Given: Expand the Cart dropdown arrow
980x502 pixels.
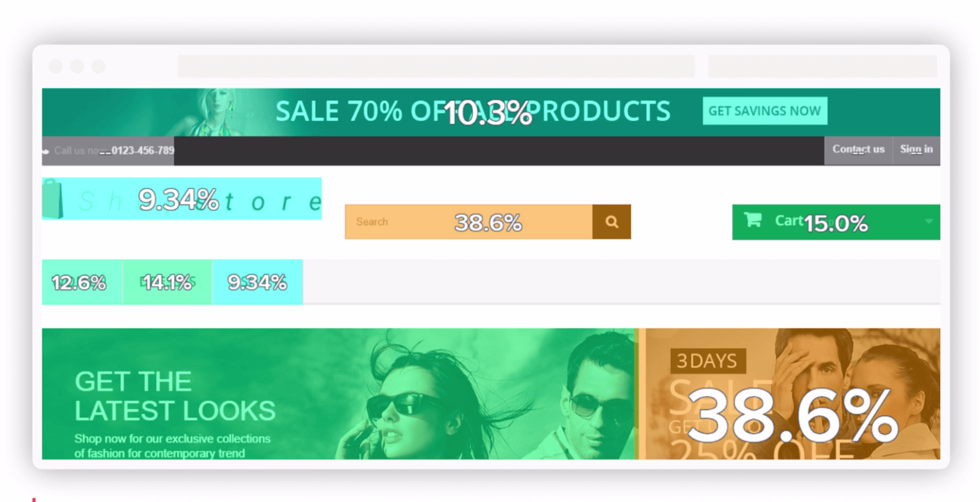Looking at the screenshot, I should click(929, 221).
